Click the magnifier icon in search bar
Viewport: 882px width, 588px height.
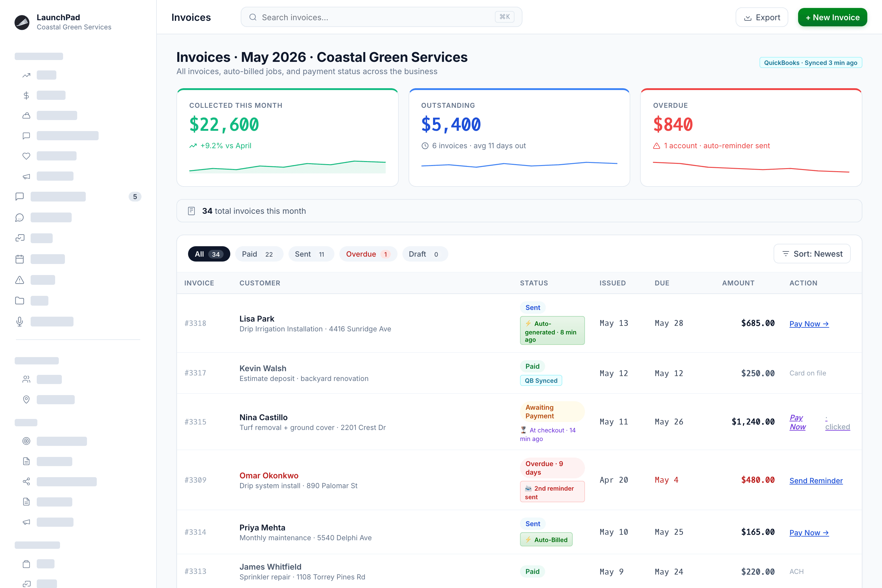[x=253, y=17]
